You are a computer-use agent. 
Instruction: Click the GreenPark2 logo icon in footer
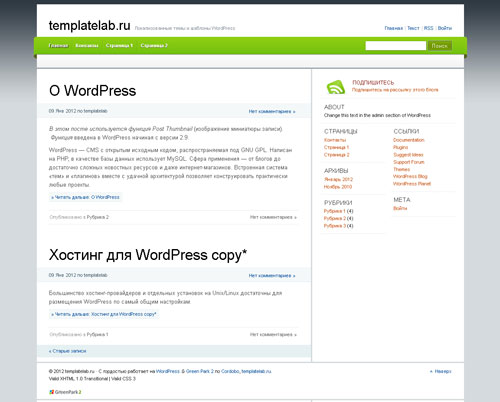52,392
